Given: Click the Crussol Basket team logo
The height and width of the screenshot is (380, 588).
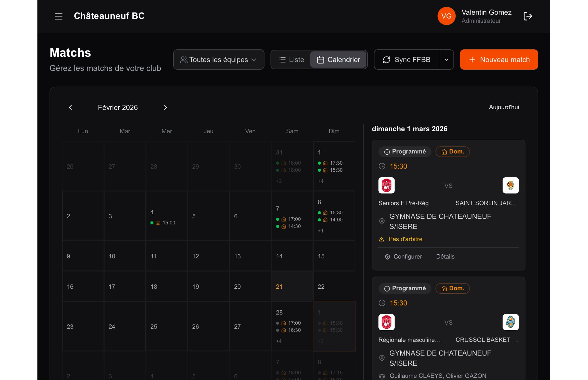Looking at the screenshot, I should pos(510,322).
